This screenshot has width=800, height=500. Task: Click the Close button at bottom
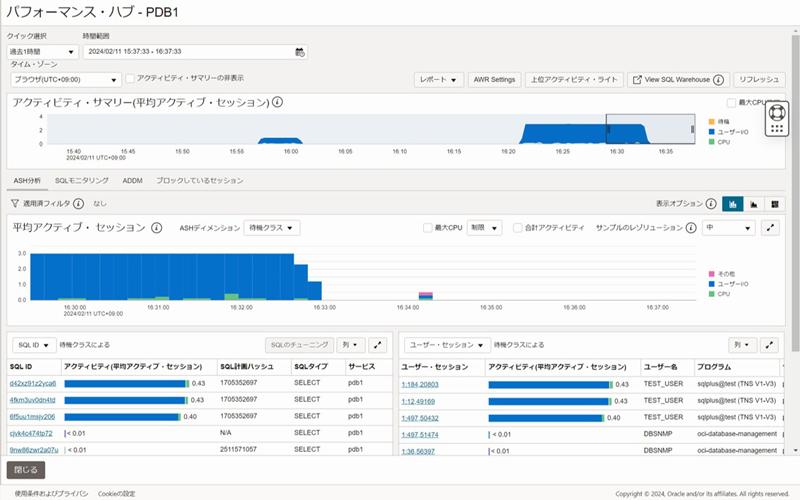point(26,470)
